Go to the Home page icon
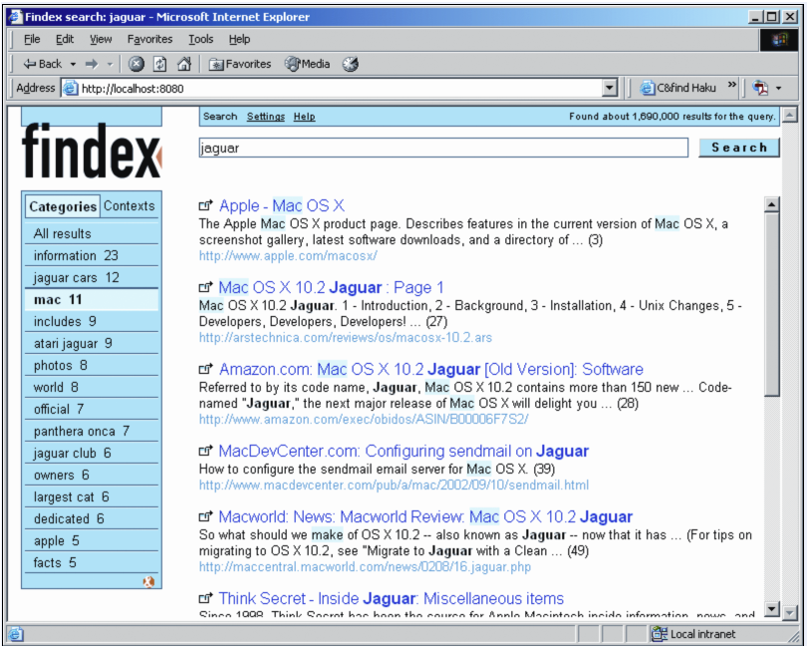This screenshot has height=651, width=812. [184, 64]
